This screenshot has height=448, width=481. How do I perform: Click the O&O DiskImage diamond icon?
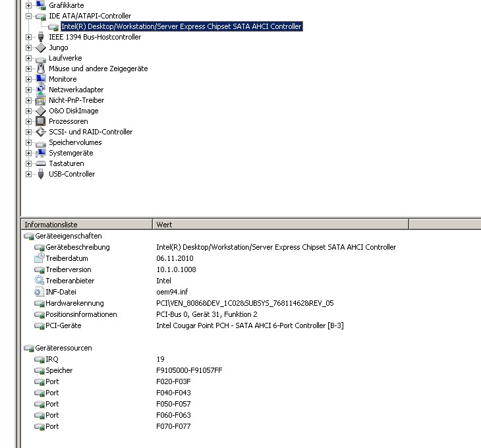[x=41, y=111]
